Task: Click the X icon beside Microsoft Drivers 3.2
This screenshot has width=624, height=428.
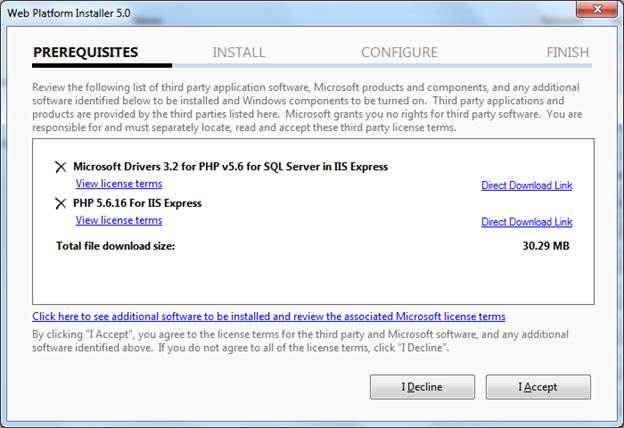Action: tap(61, 167)
